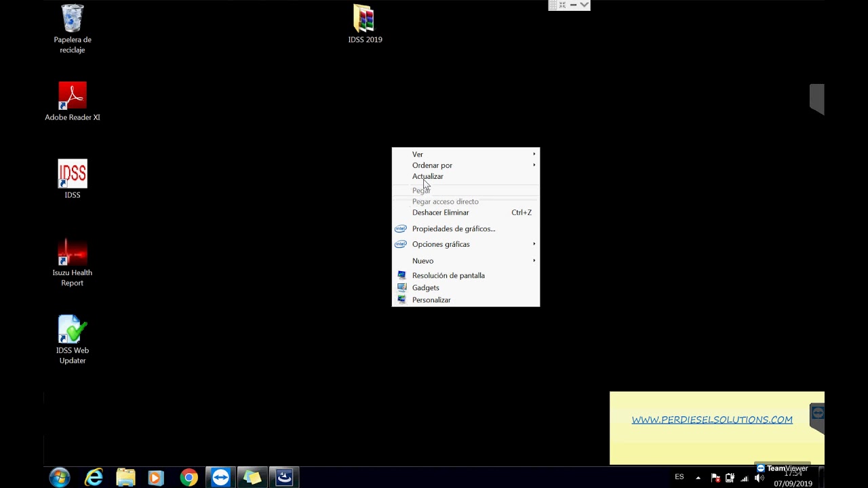Select the IDSS 2019 folder icon
The image size is (868, 488).
coord(365,24)
